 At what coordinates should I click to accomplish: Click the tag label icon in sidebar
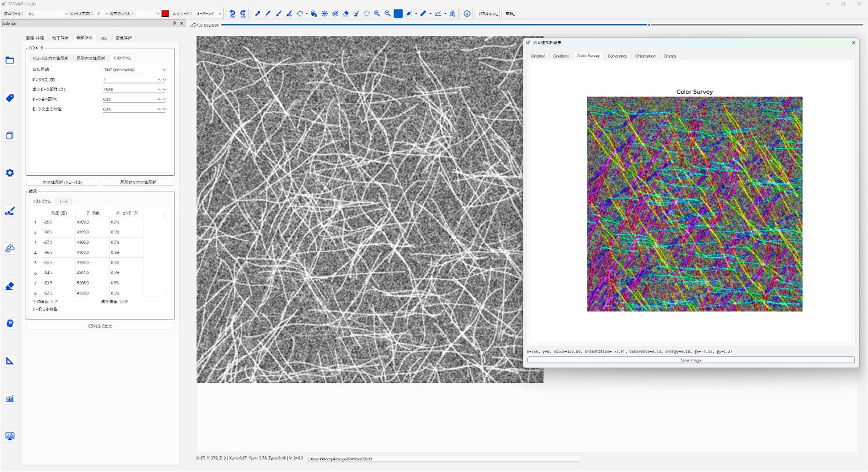(x=10, y=98)
